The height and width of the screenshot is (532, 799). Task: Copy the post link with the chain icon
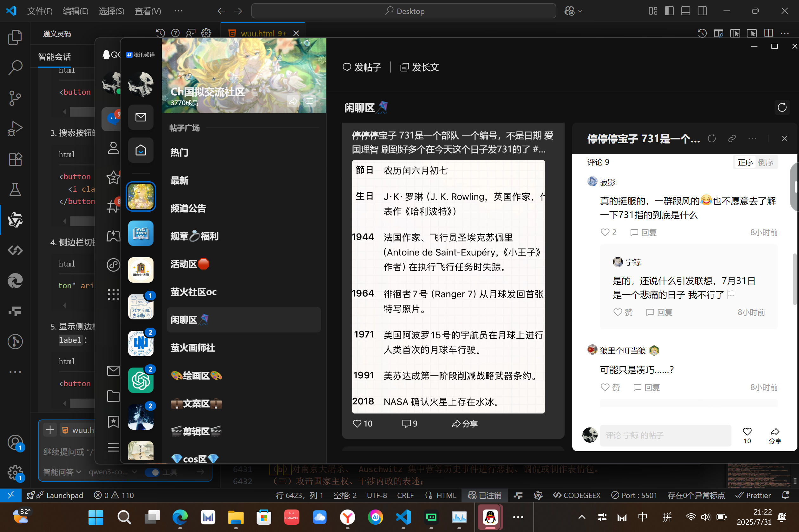732,138
